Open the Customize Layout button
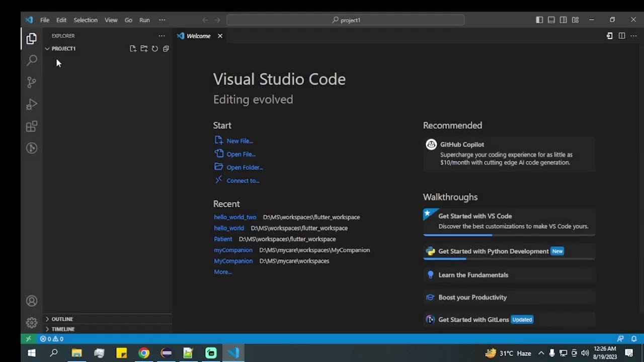The height and width of the screenshot is (362, 644). click(575, 20)
